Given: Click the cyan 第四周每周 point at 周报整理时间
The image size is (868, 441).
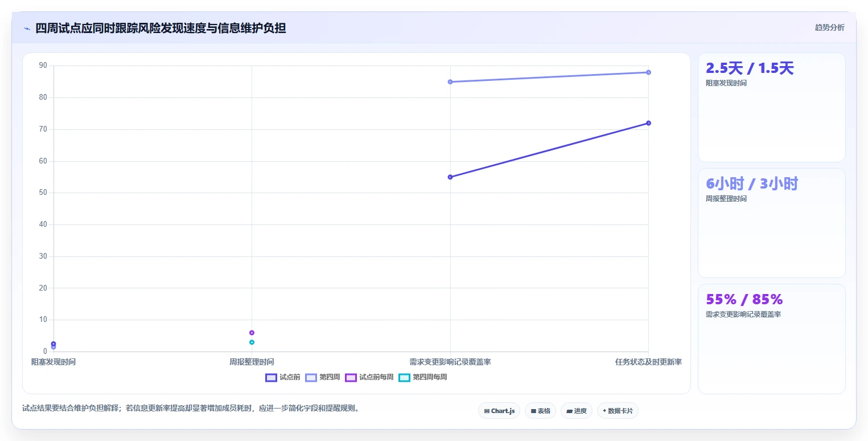Looking at the screenshot, I should point(252,342).
